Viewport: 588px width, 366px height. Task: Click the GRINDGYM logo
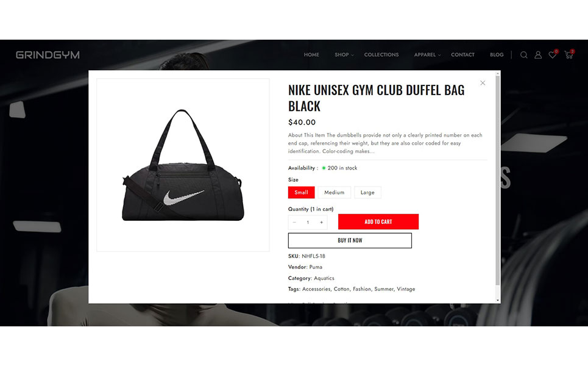(48, 55)
